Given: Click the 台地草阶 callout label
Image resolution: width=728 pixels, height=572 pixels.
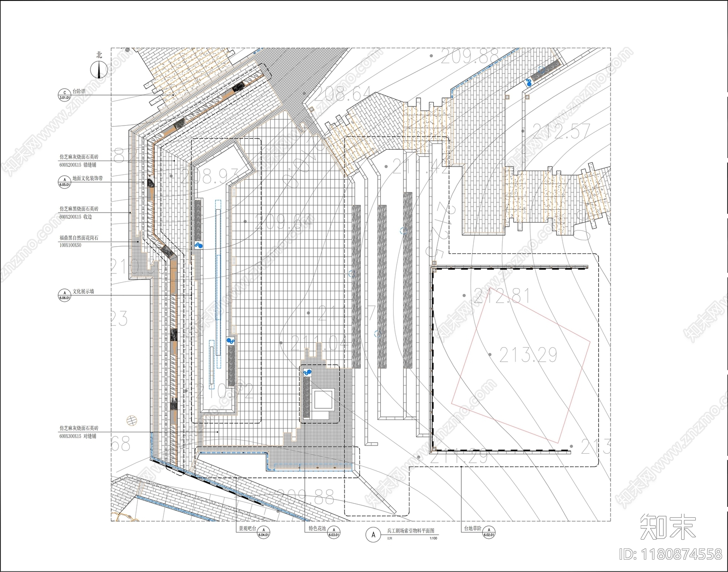Looking at the screenshot, I should [472, 529].
